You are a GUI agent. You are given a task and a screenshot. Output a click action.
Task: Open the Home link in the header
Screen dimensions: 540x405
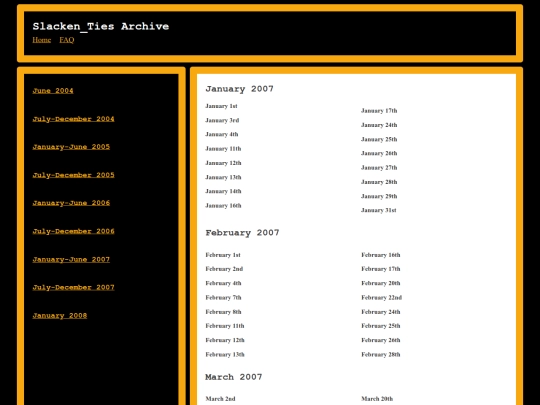[x=42, y=40]
